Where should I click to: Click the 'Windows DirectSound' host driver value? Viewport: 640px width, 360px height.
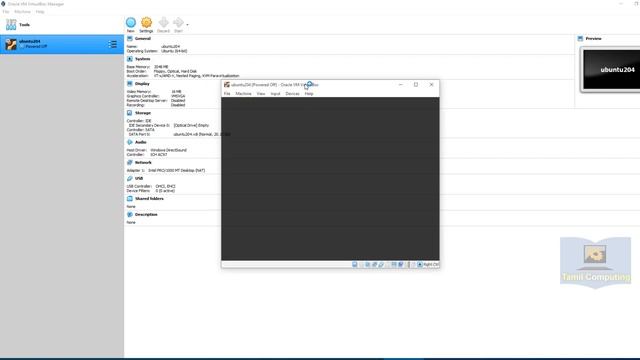pyautogui.click(x=169, y=150)
